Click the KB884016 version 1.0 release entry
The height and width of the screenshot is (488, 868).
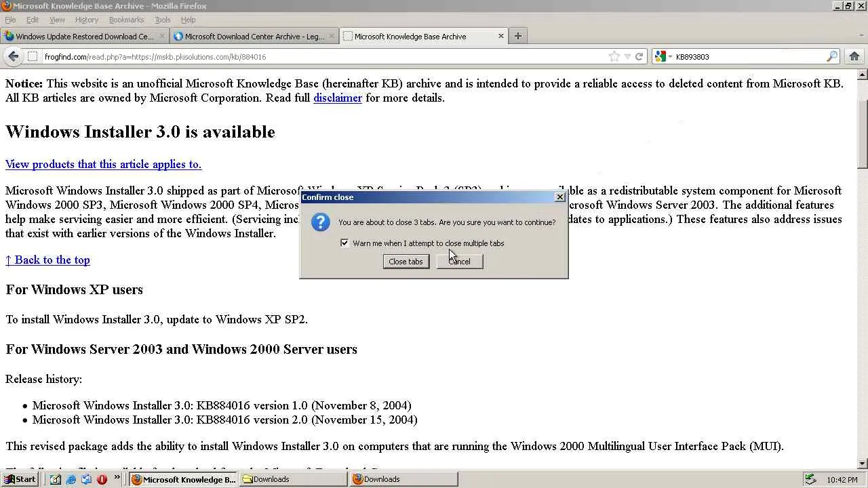tap(222, 405)
